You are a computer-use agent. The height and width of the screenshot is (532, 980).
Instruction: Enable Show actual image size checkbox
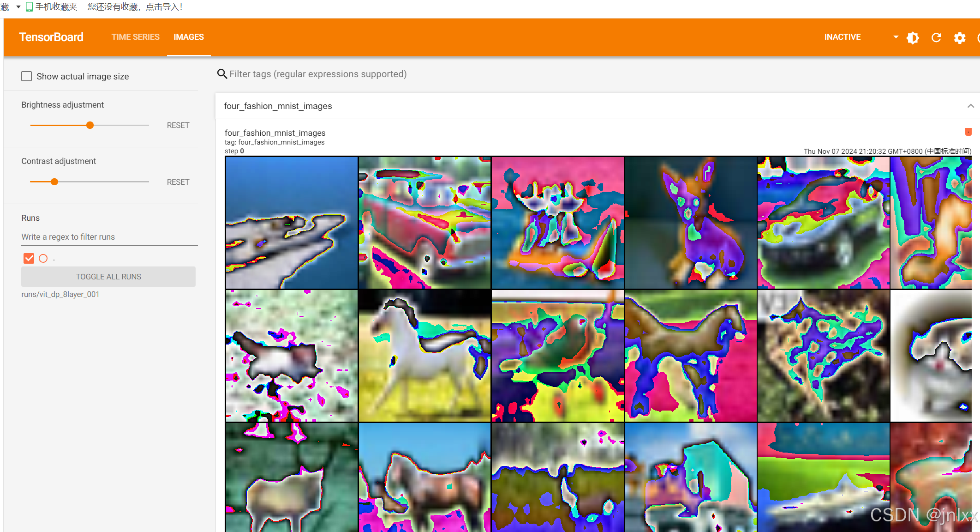point(27,76)
